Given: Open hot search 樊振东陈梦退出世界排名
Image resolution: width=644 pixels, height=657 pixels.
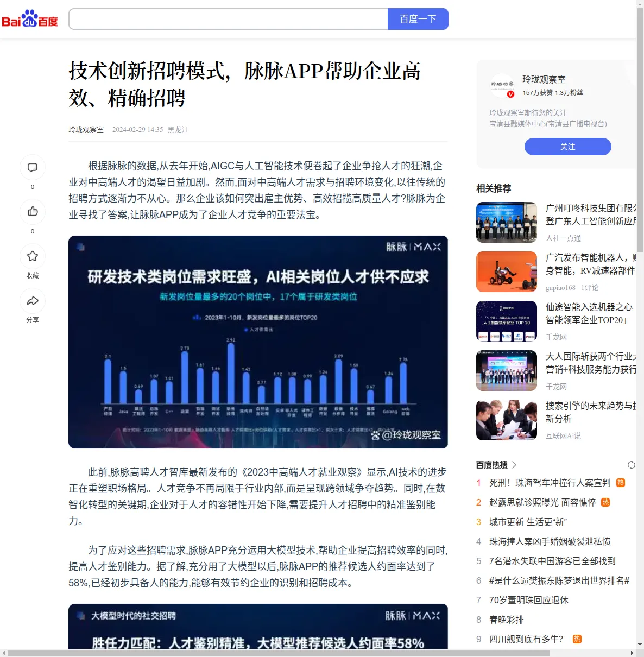Looking at the screenshot, I should 559,580.
